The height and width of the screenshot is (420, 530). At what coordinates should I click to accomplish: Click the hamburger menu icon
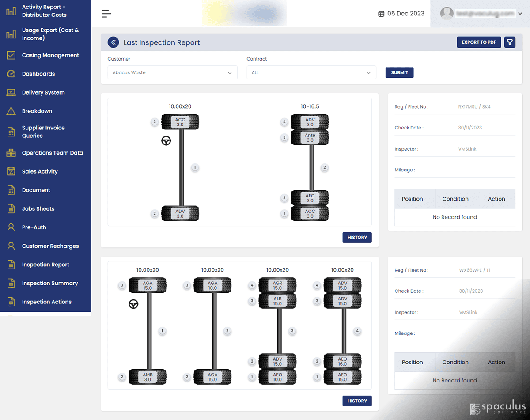[x=106, y=14]
